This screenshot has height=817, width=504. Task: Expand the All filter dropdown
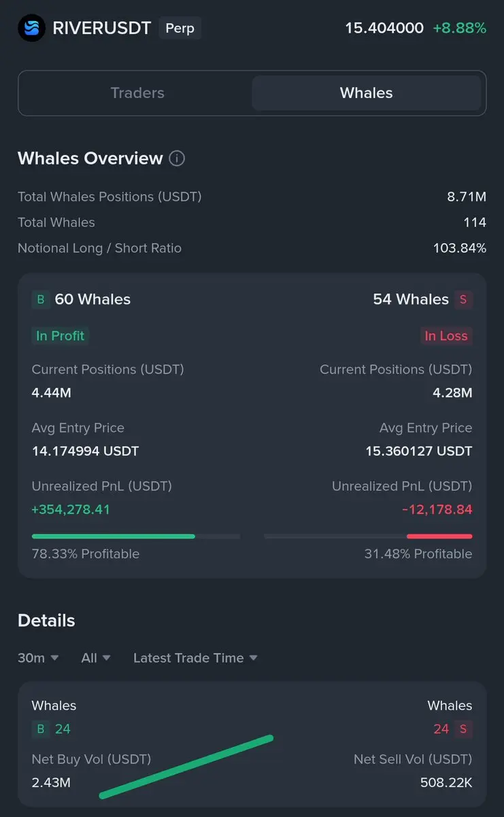coord(95,658)
